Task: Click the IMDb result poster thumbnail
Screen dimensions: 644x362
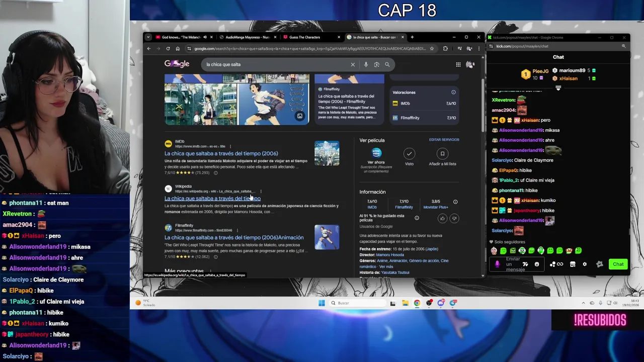Action: 327,153
